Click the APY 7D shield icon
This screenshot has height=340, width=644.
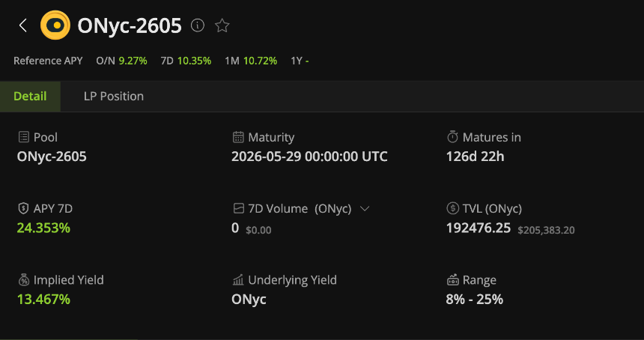coord(23,208)
